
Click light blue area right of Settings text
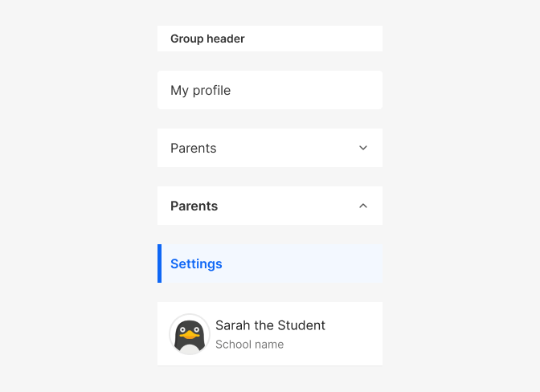[x=302, y=263]
